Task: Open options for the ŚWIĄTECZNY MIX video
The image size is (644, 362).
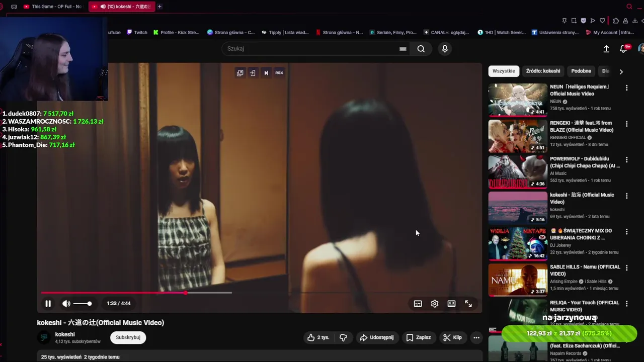Action: pyautogui.click(x=626, y=232)
